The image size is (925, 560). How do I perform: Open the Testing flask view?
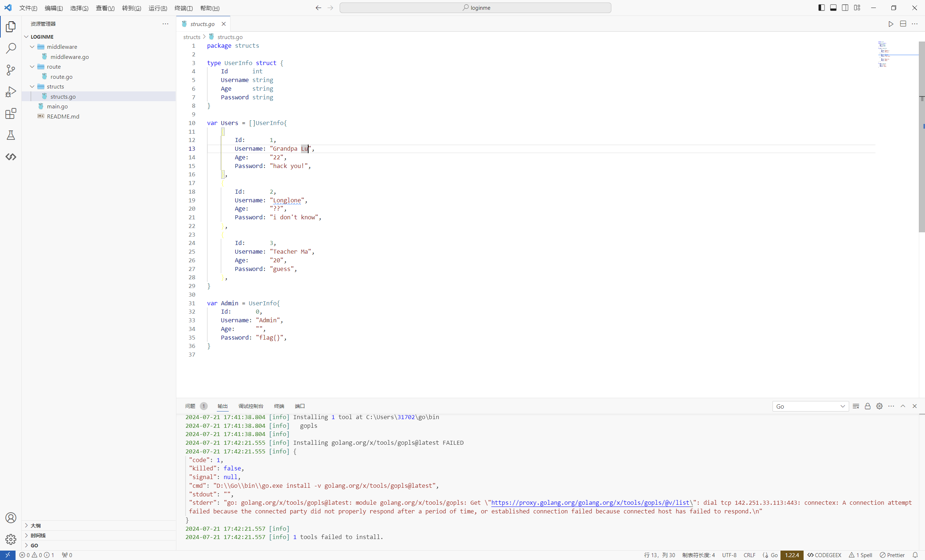click(11, 135)
